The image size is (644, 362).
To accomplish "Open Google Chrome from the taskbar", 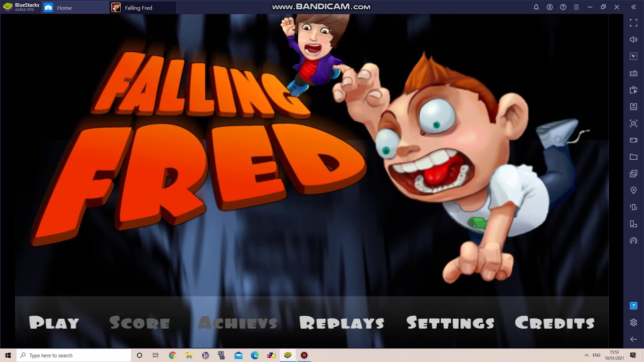I will (x=172, y=355).
